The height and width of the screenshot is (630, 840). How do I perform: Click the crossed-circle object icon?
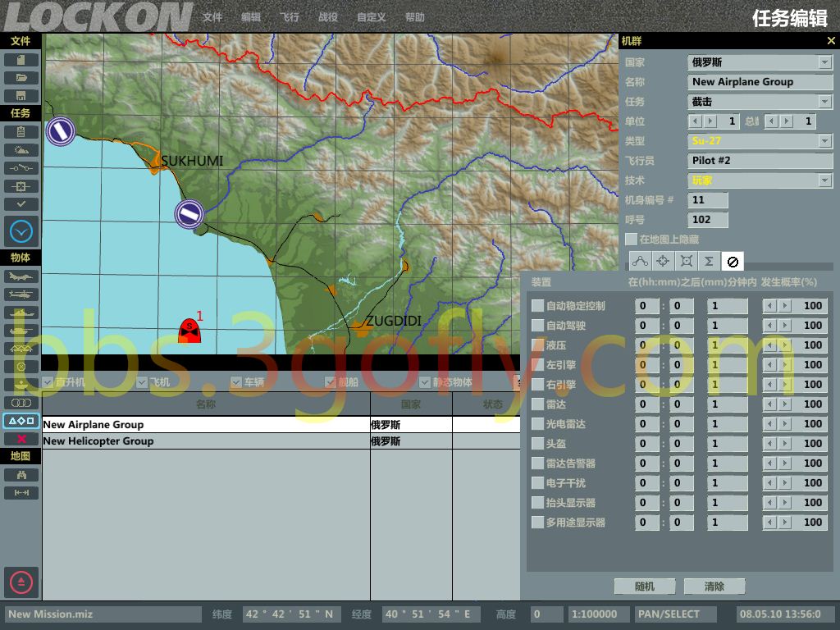coord(21,367)
